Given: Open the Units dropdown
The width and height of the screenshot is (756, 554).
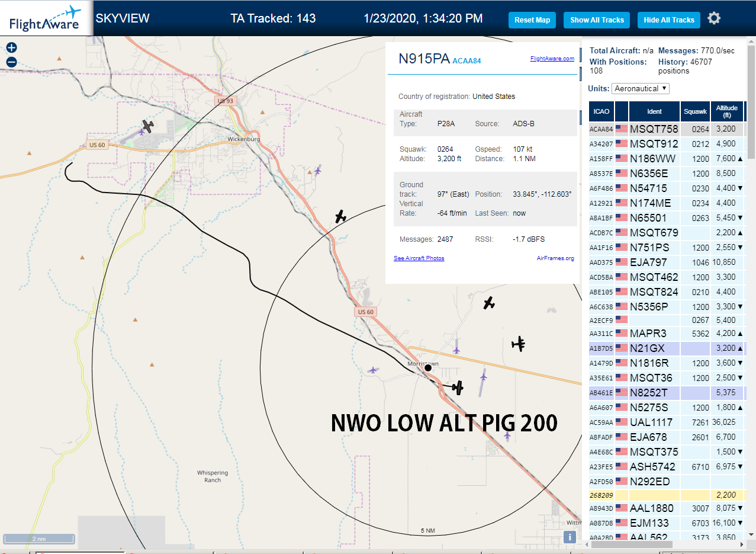Looking at the screenshot, I should 641,88.
